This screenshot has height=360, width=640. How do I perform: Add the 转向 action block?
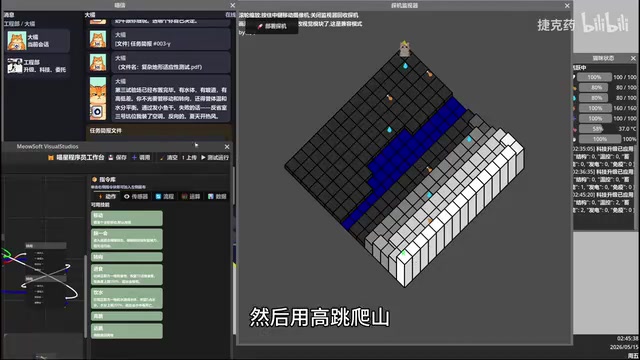tap(127, 257)
